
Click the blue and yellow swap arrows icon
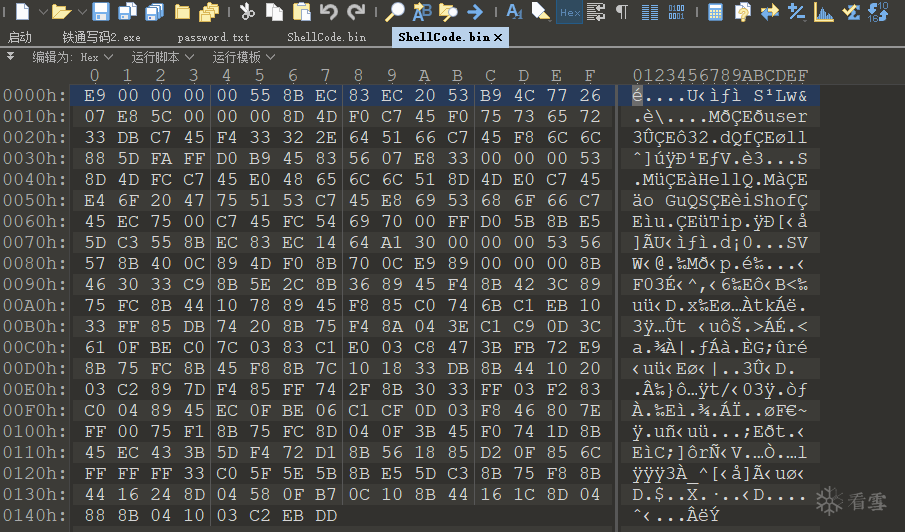point(769,12)
